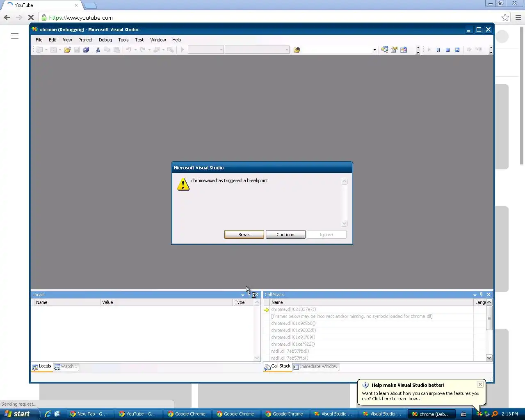Bookmark page with Chrome's star icon
This screenshot has height=420, width=525.
(x=505, y=18)
